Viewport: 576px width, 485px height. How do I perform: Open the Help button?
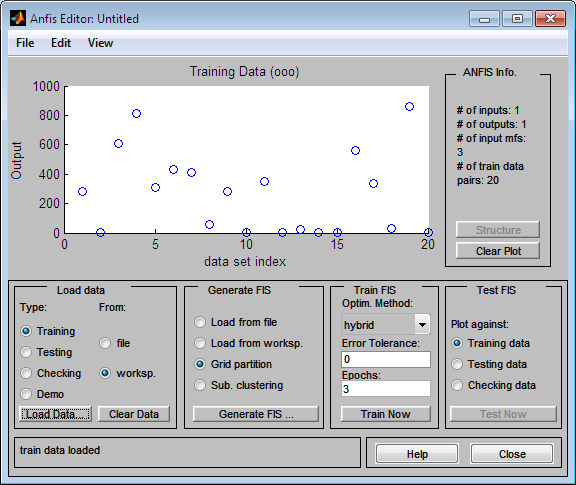pos(417,454)
